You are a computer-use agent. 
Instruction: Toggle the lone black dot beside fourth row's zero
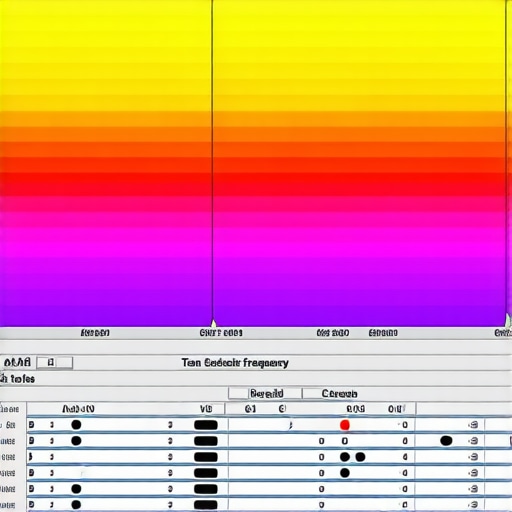pos(345,473)
